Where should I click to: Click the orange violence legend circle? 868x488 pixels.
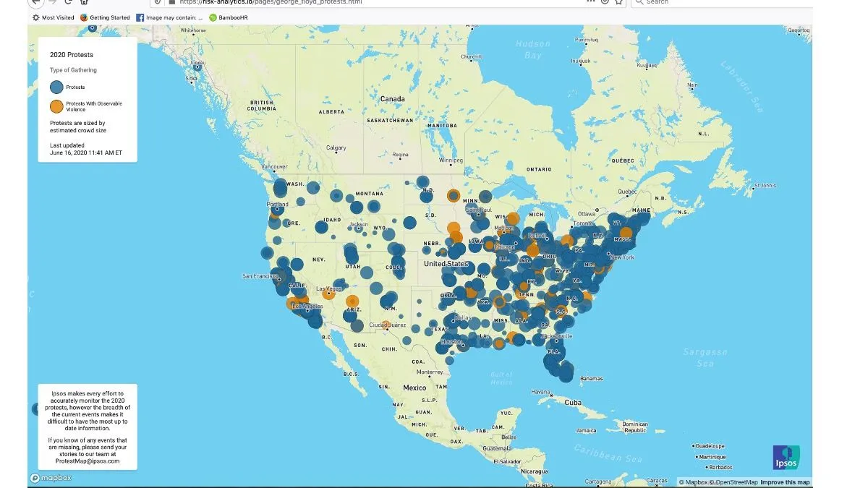tap(56, 106)
